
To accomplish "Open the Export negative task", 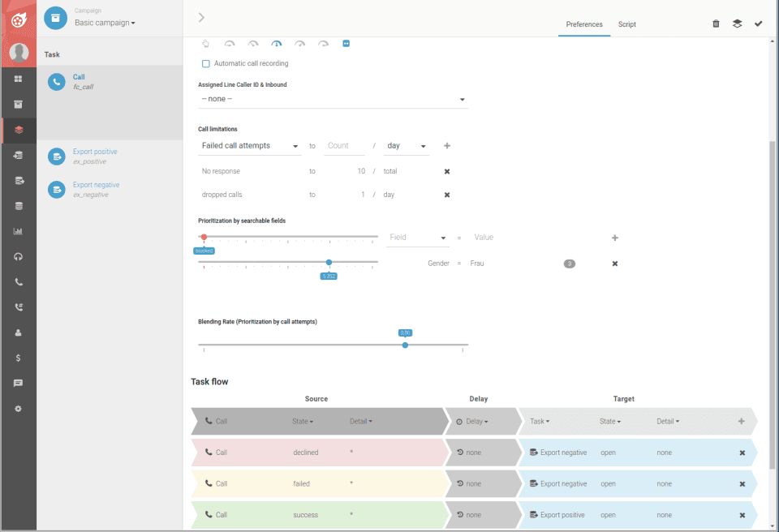I will pyautogui.click(x=97, y=185).
